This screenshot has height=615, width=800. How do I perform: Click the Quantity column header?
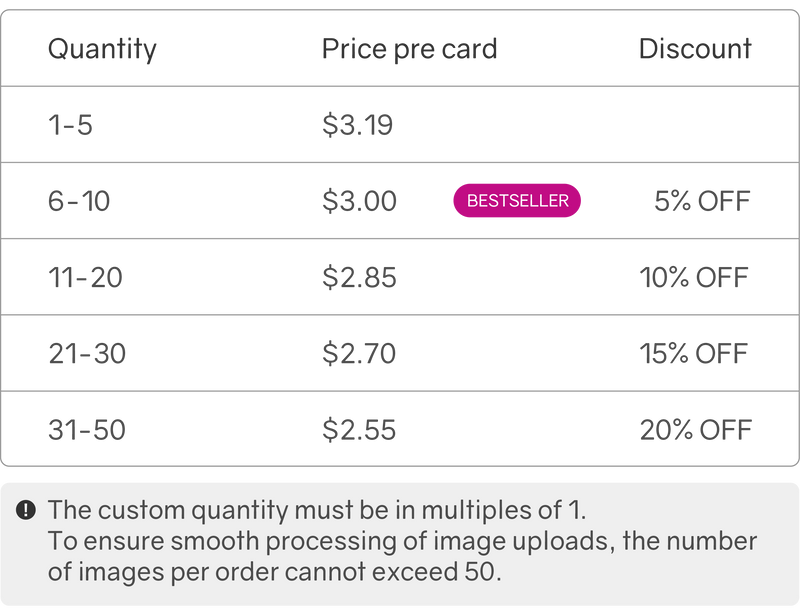[102, 49]
